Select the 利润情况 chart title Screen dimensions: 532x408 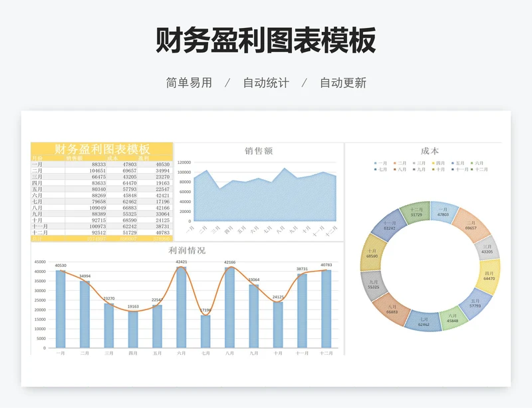click(x=187, y=250)
